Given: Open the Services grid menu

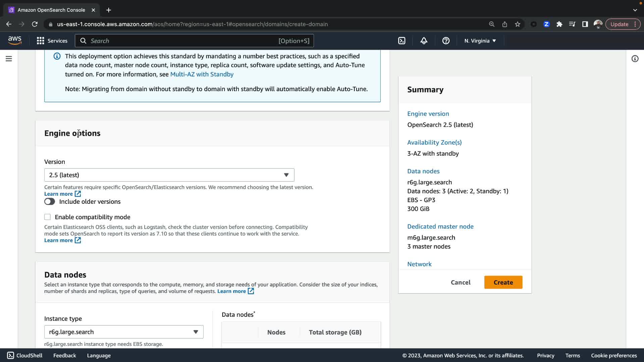Looking at the screenshot, I should [52, 41].
